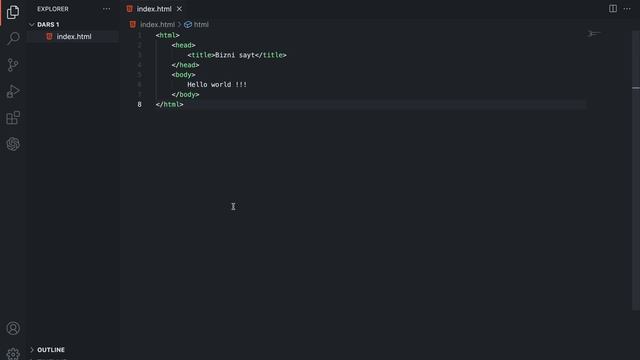Open the Run and Debug view

13,91
